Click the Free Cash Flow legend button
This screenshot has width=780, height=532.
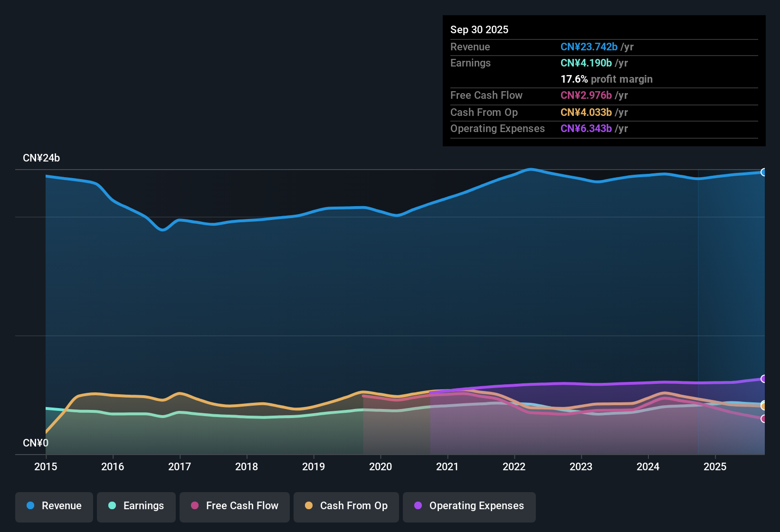[234, 506]
